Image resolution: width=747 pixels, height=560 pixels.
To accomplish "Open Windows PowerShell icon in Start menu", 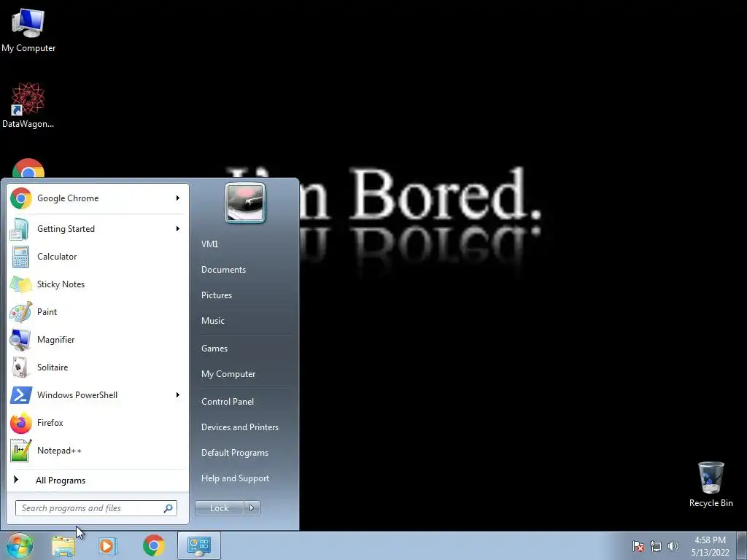I will (x=20, y=395).
